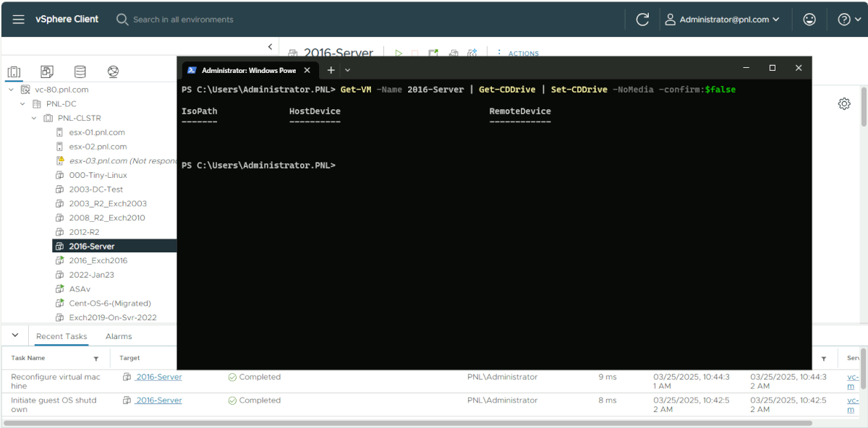Image resolution: width=868 pixels, height=428 pixels.
Task: Open the help question mark menu
Action: click(x=848, y=20)
